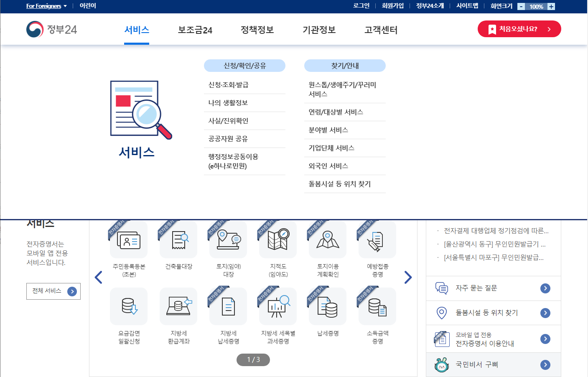Click the 신청/확인/공유 category header
Image resolution: width=588 pixels, height=377 pixels.
244,66
